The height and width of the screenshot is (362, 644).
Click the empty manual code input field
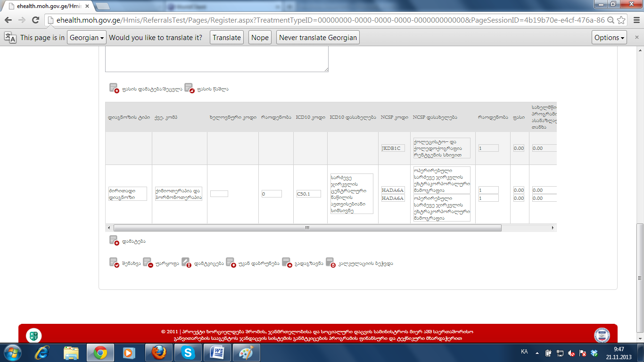point(219,194)
